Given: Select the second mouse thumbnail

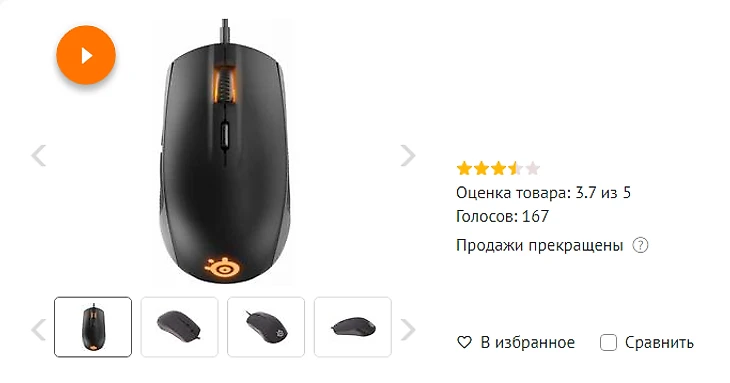Looking at the screenshot, I should click(179, 327).
